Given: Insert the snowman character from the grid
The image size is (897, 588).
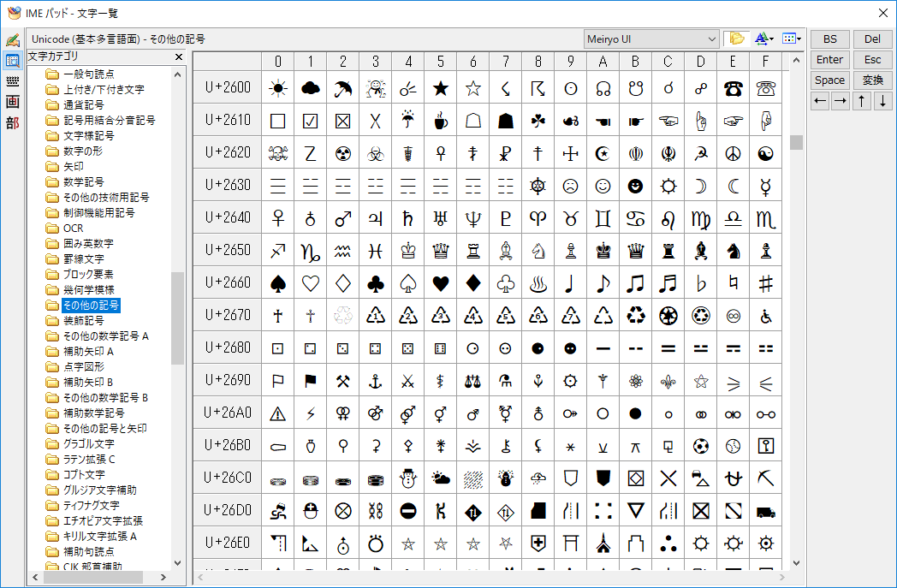Looking at the screenshot, I should coord(407,478).
